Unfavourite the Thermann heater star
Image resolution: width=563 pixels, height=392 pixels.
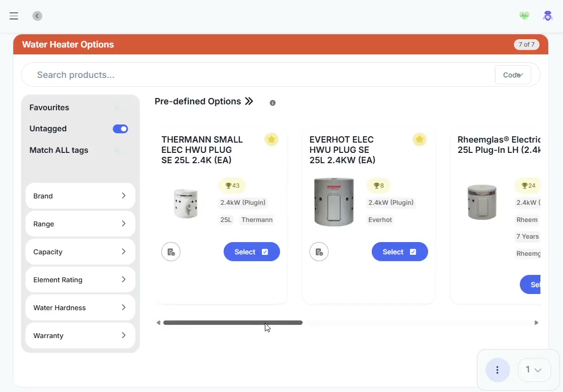pos(272,139)
